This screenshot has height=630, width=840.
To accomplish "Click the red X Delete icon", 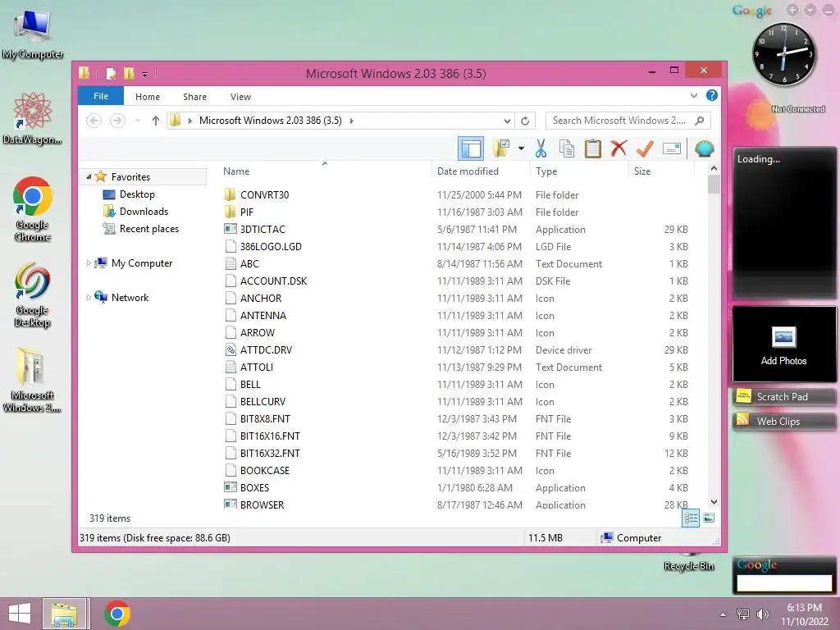I will click(x=619, y=148).
